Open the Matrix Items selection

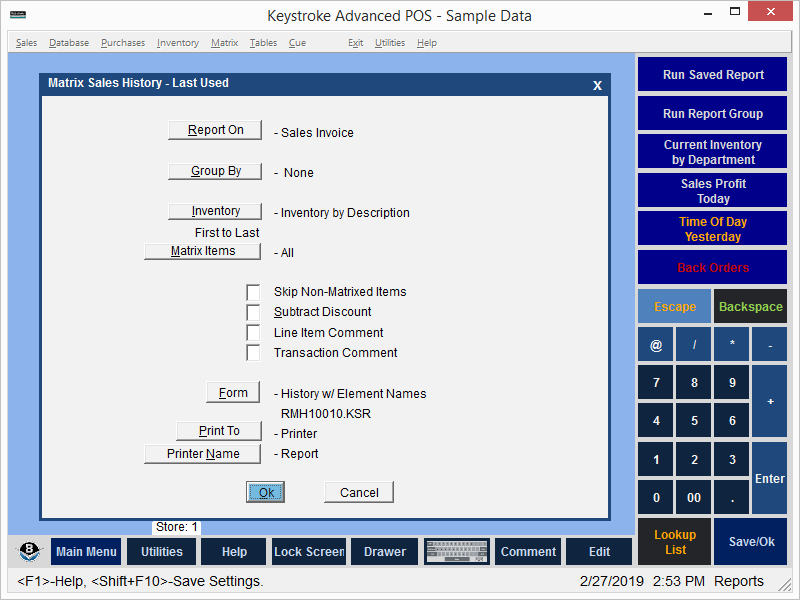coord(203,251)
